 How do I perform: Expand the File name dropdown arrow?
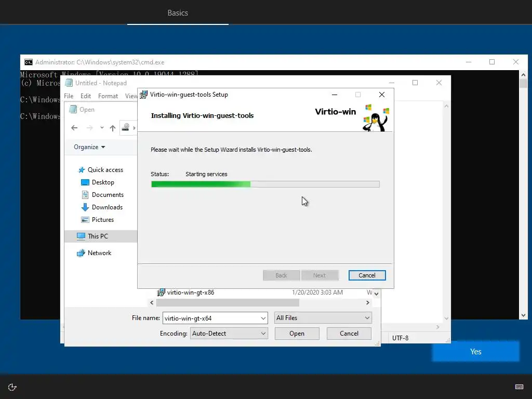pos(263,318)
